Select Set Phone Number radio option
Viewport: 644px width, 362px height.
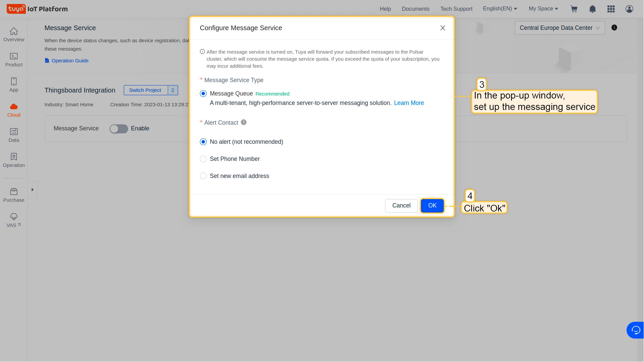point(203,159)
